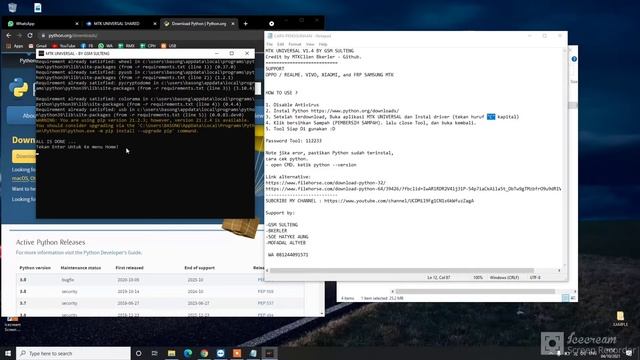Click the '100%' zoom status in Notepad

click(x=478, y=278)
